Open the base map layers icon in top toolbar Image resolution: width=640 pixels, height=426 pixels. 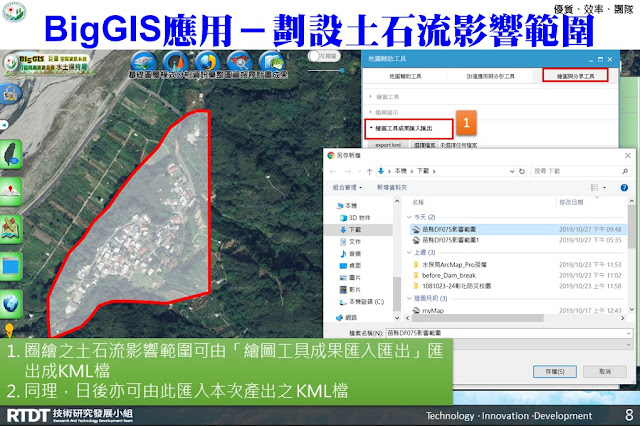tap(144, 62)
